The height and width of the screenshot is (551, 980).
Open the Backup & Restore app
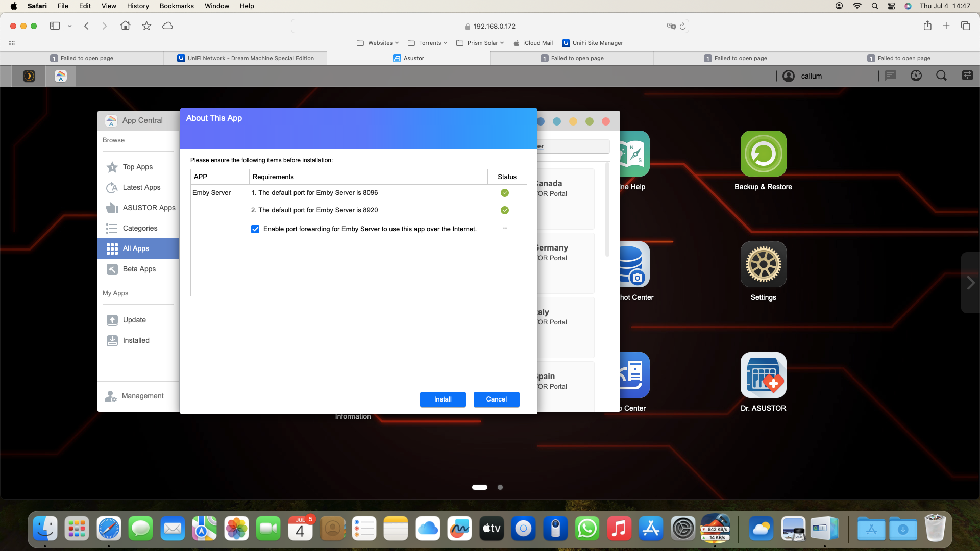(763, 154)
